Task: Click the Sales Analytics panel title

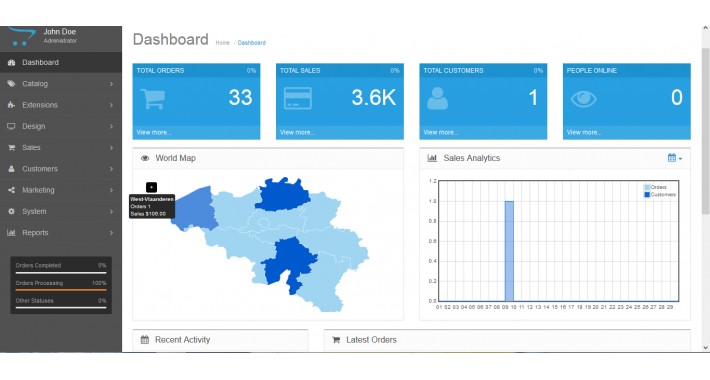Action: click(472, 158)
